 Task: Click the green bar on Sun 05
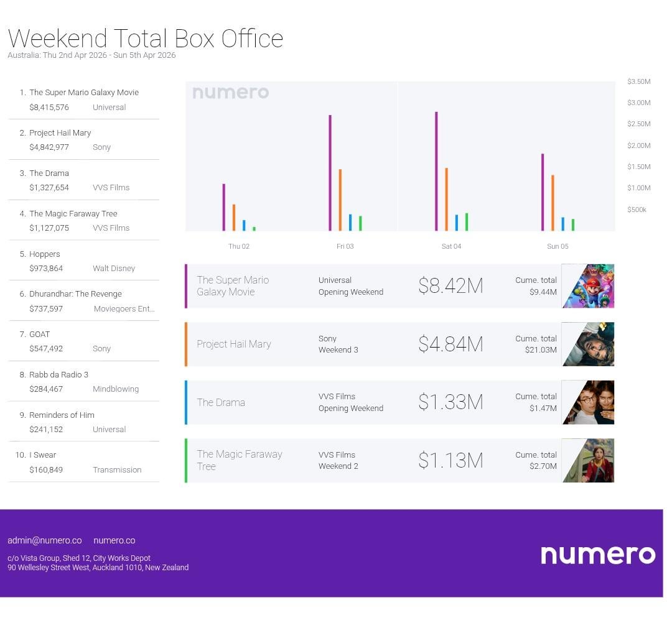pos(573,224)
